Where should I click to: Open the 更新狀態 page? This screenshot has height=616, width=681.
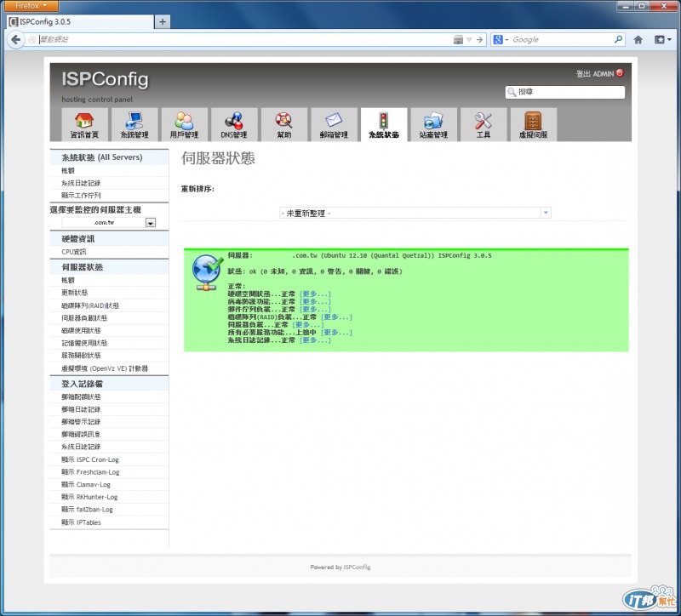[74, 292]
